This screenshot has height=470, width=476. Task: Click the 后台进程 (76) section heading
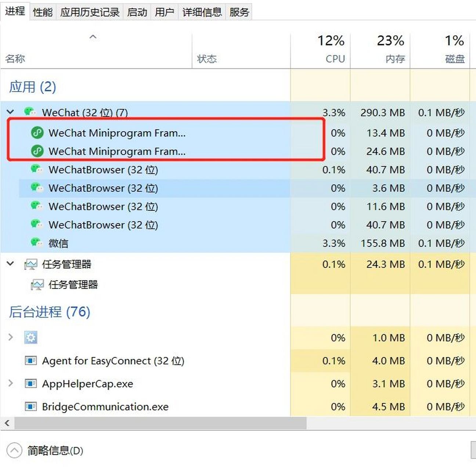point(50,312)
